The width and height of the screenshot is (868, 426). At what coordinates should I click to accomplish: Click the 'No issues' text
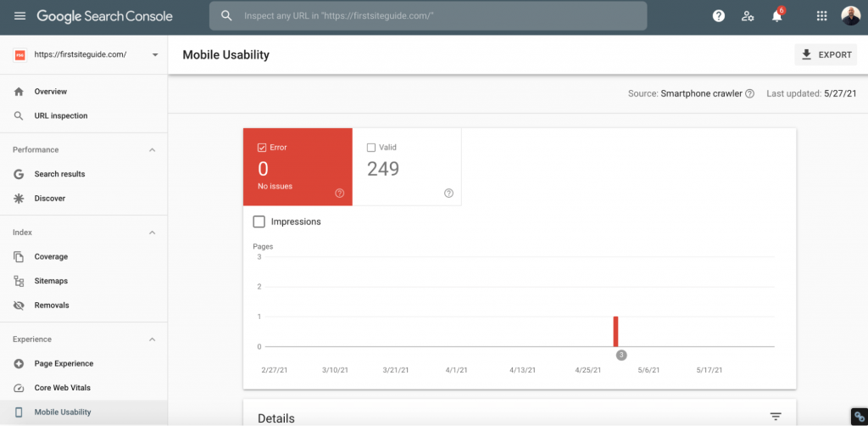275,186
